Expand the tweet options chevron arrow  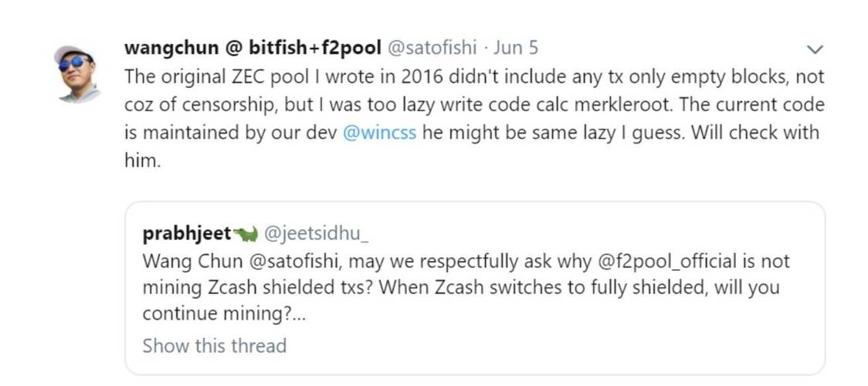tap(815, 49)
